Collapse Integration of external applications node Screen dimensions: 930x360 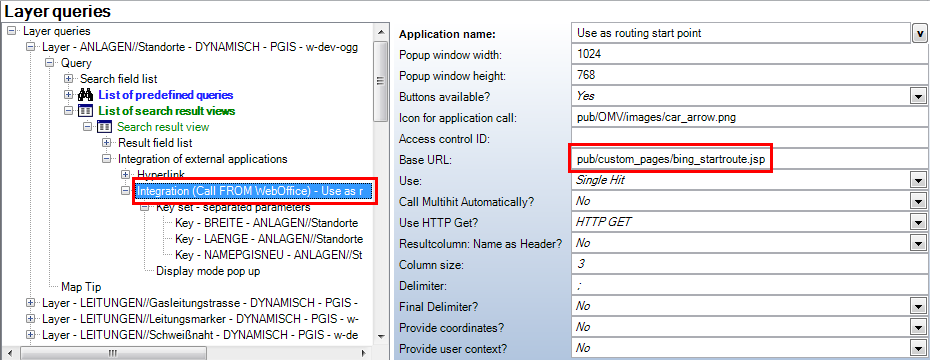[106, 158]
